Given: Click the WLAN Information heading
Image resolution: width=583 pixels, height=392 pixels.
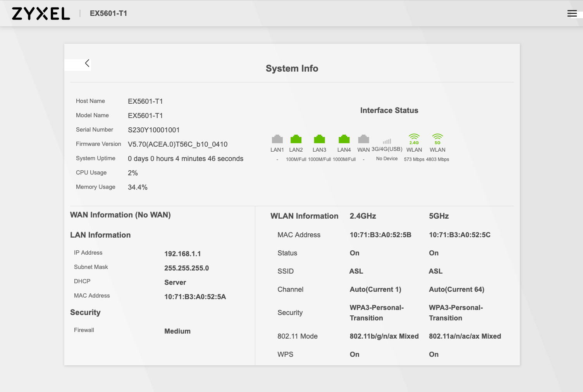Looking at the screenshot, I should tap(304, 216).
